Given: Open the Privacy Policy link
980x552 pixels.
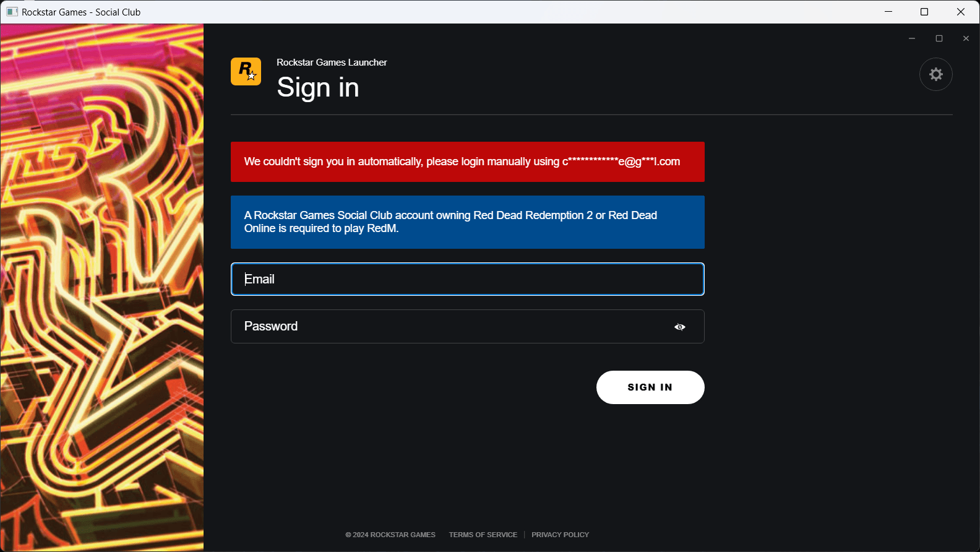Looking at the screenshot, I should click(x=560, y=535).
